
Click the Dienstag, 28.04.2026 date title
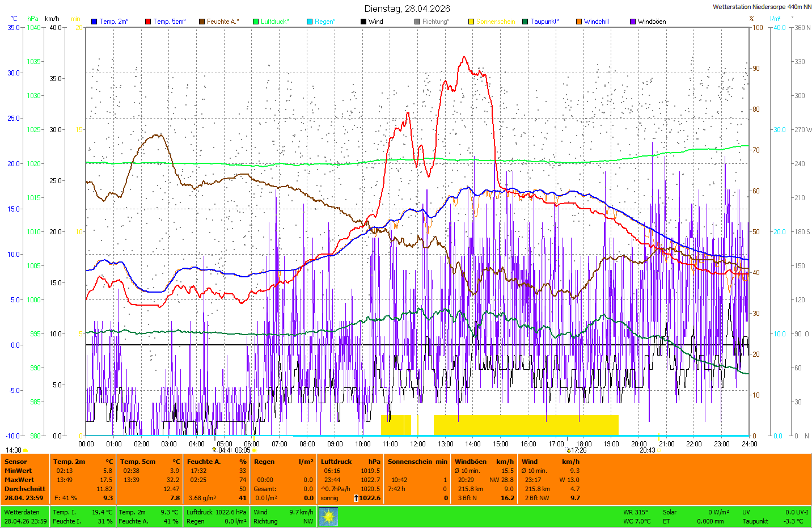tap(407, 9)
